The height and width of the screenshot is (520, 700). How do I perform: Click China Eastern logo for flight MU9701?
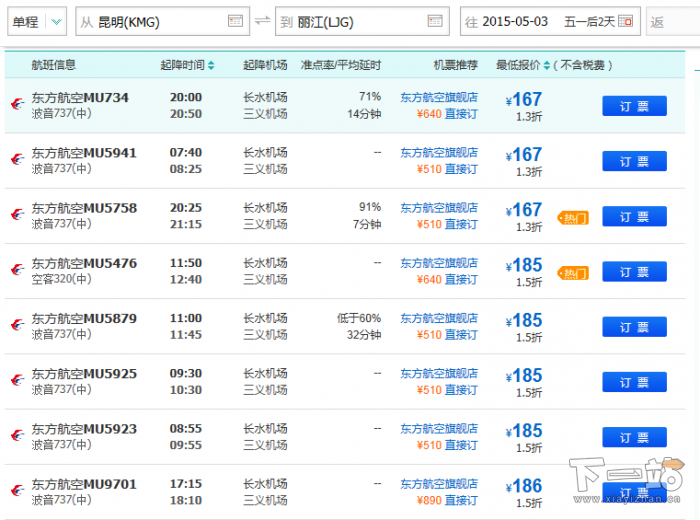tap(17, 491)
